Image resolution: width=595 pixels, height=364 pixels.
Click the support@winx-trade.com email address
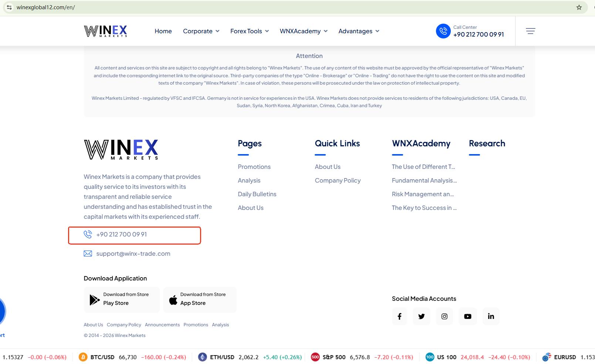click(133, 254)
